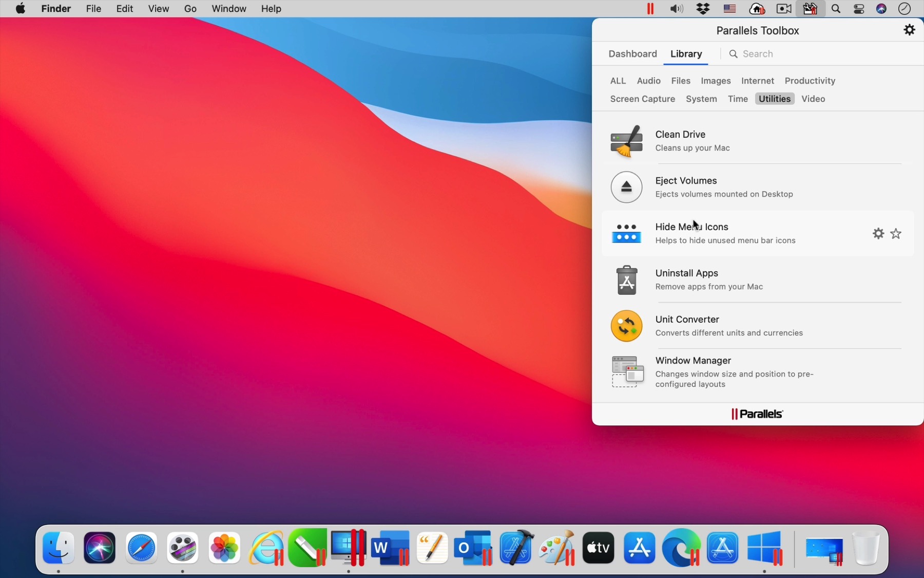
Task: Favorite the Hide Menu Icons tool
Action: click(896, 233)
